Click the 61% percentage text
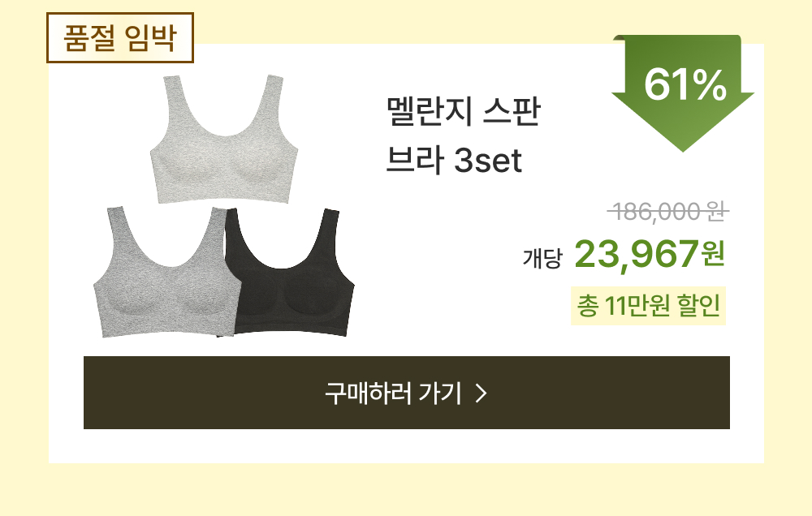This screenshot has width=812, height=516. (685, 85)
